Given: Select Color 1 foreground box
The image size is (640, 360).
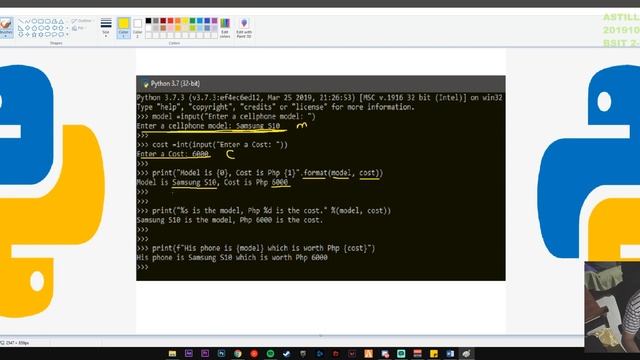Looking at the screenshot, I should point(124,28).
